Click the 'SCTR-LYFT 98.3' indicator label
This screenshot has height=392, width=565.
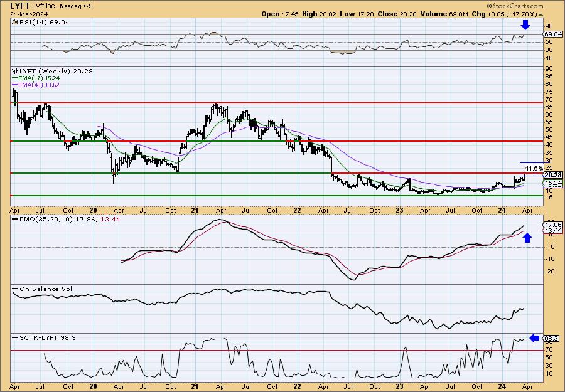48,337
